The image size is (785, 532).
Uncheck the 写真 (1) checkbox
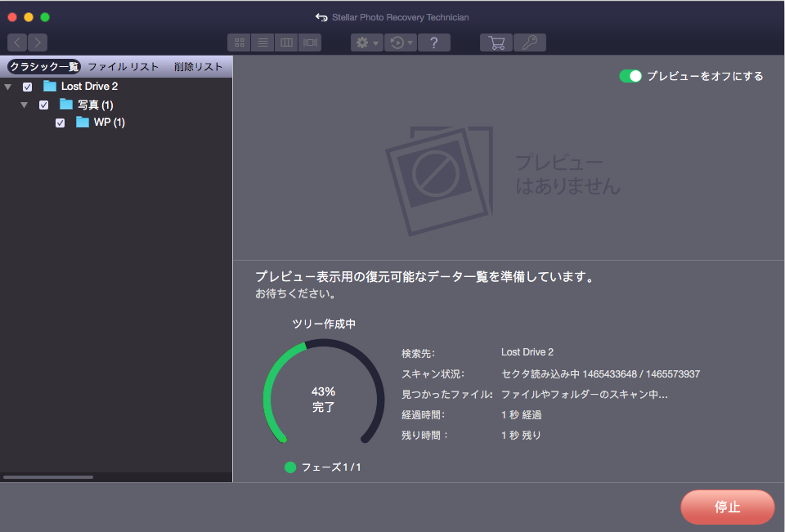click(x=43, y=105)
